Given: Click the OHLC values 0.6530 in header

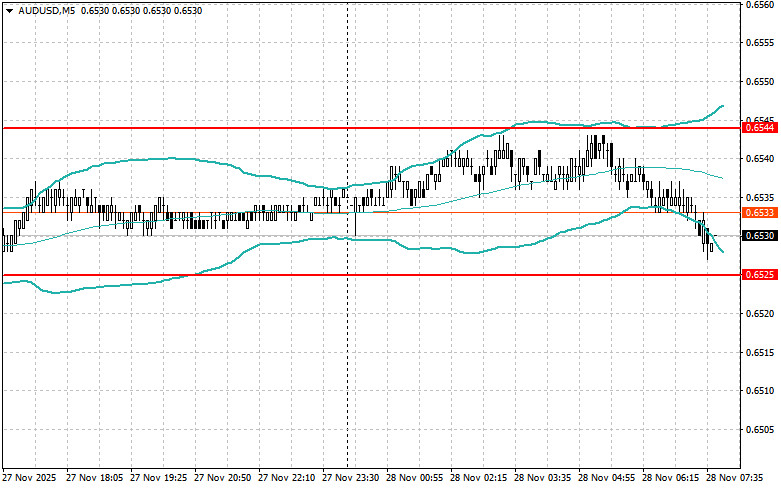Looking at the screenshot, I should click(x=141, y=10).
